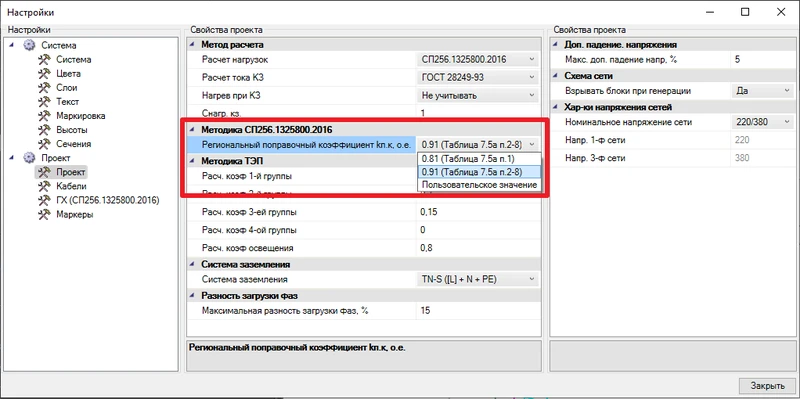Click the Кабели tools icon

pyautogui.click(x=44, y=186)
